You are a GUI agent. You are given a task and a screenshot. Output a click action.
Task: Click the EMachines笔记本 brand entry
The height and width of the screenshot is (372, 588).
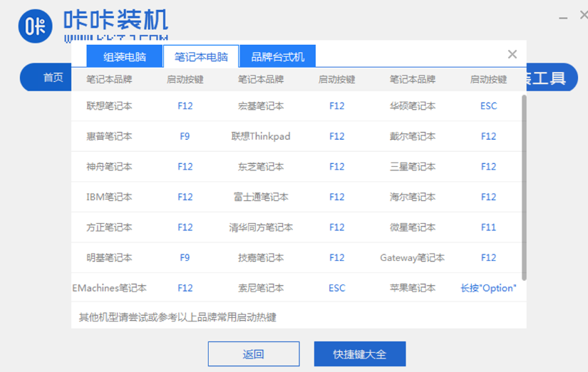pyautogui.click(x=109, y=288)
